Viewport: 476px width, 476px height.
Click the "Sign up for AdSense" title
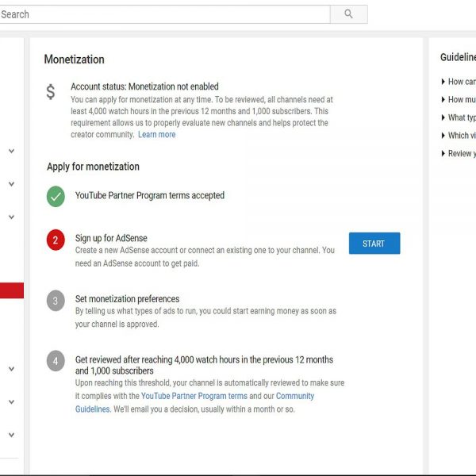point(111,238)
